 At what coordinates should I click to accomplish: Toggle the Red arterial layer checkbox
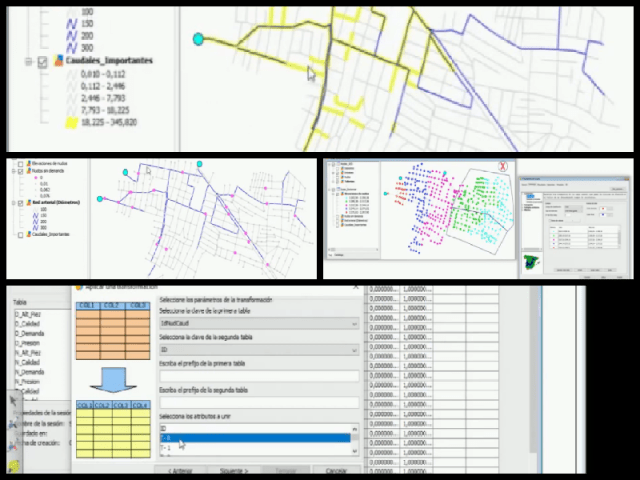[x=17, y=203]
